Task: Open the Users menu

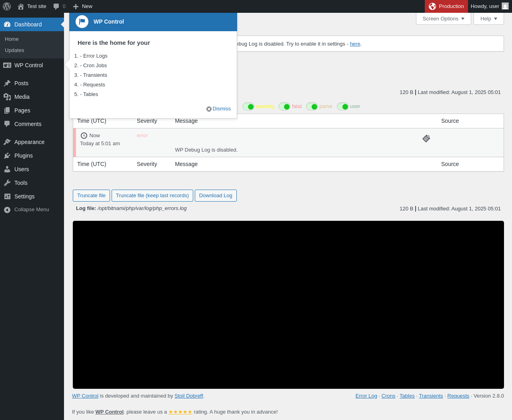Action: pos(32,169)
